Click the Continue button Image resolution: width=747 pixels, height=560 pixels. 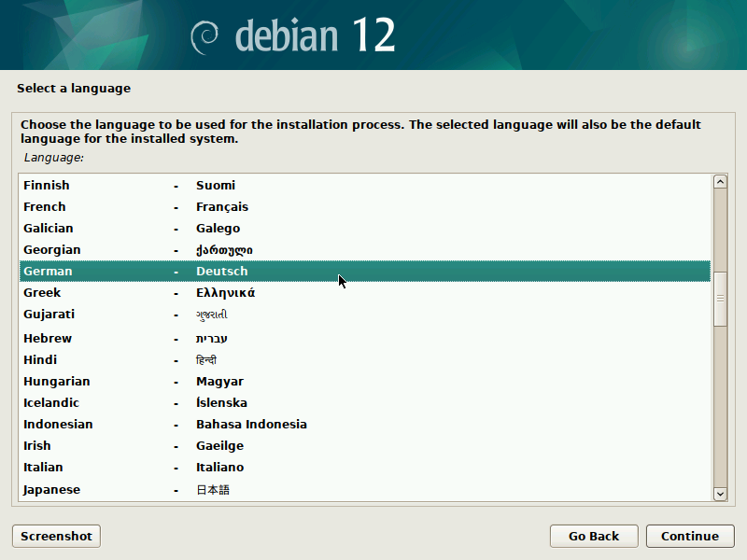tap(690, 536)
